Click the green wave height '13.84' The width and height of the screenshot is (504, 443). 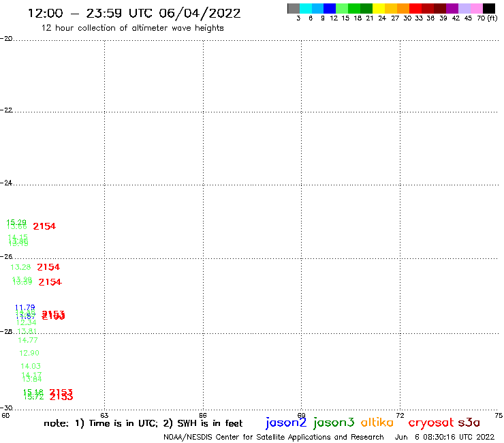tap(32, 380)
